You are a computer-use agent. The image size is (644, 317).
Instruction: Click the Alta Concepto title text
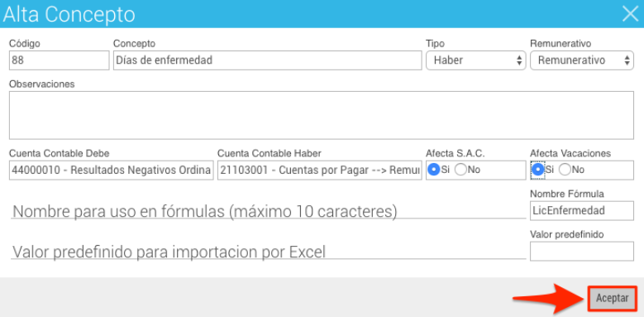[x=69, y=14]
